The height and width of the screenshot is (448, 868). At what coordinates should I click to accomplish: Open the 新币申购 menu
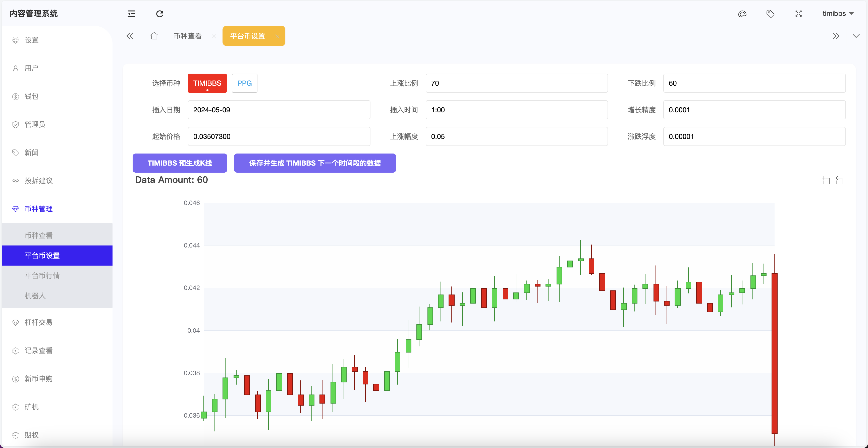click(x=57, y=379)
